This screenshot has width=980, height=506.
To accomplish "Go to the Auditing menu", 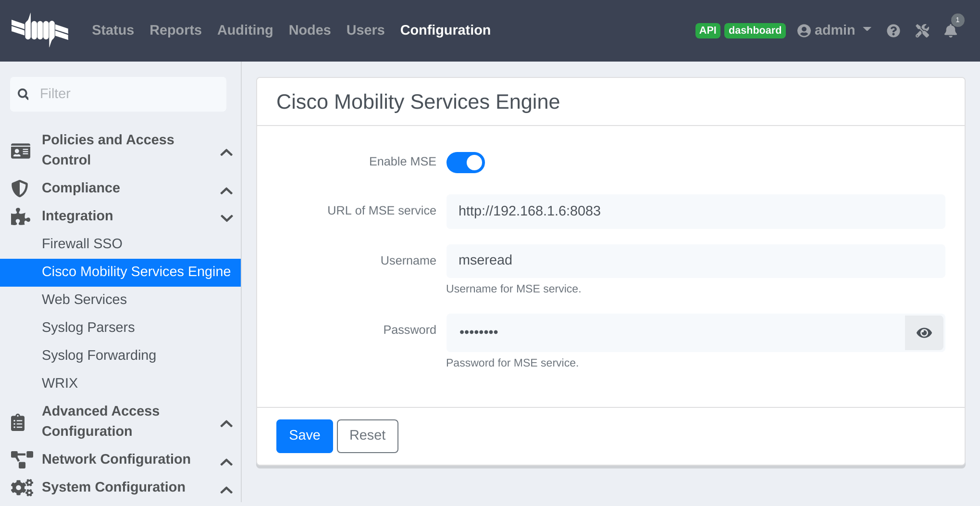I will point(245,30).
